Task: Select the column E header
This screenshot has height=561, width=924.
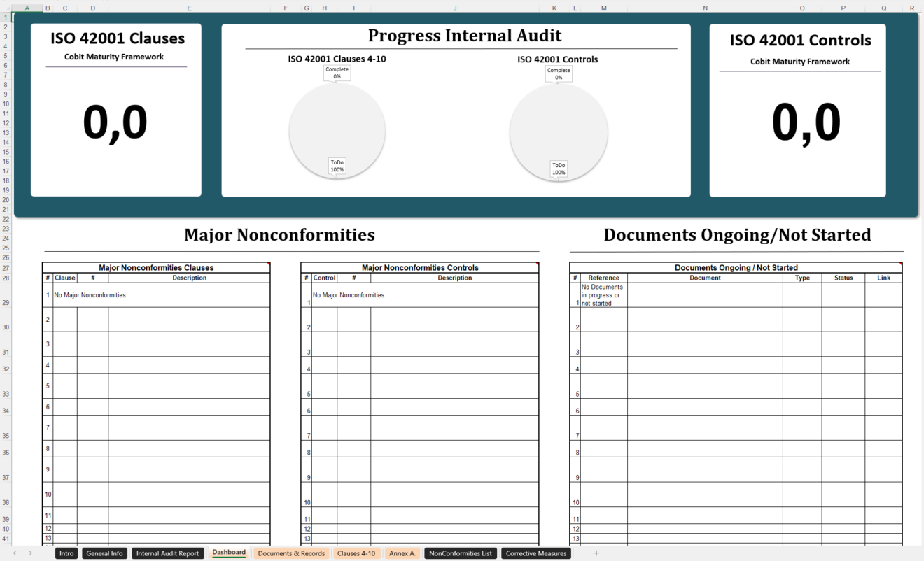Action: coord(189,8)
